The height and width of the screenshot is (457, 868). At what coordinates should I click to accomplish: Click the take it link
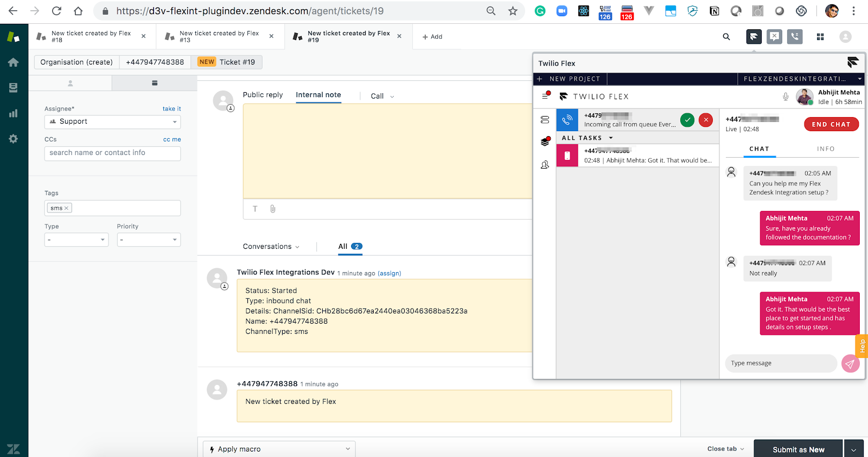tap(171, 109)
